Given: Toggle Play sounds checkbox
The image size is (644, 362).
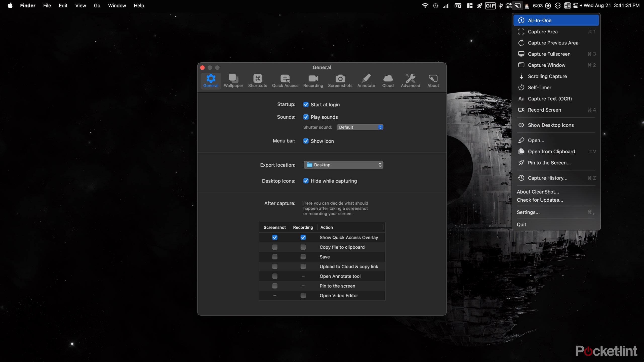Looking at the screenshot, I should pyautogui.click(x=306, y=117).
